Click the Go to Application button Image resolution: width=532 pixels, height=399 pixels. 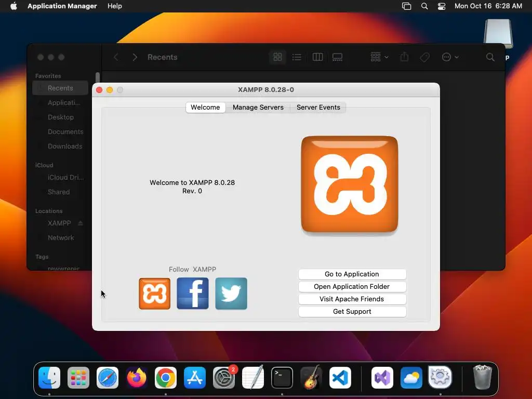(x=352, y=274)
